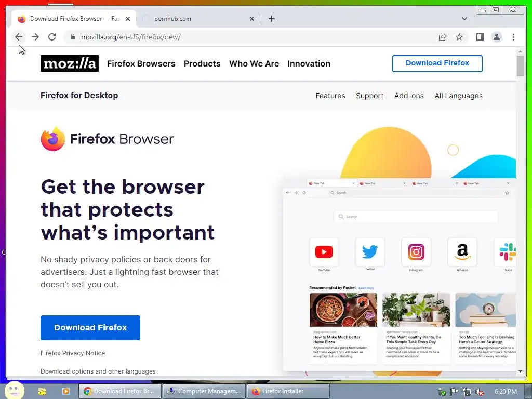
Task: Click the Mozilla logo
Action: click(70, 63)
